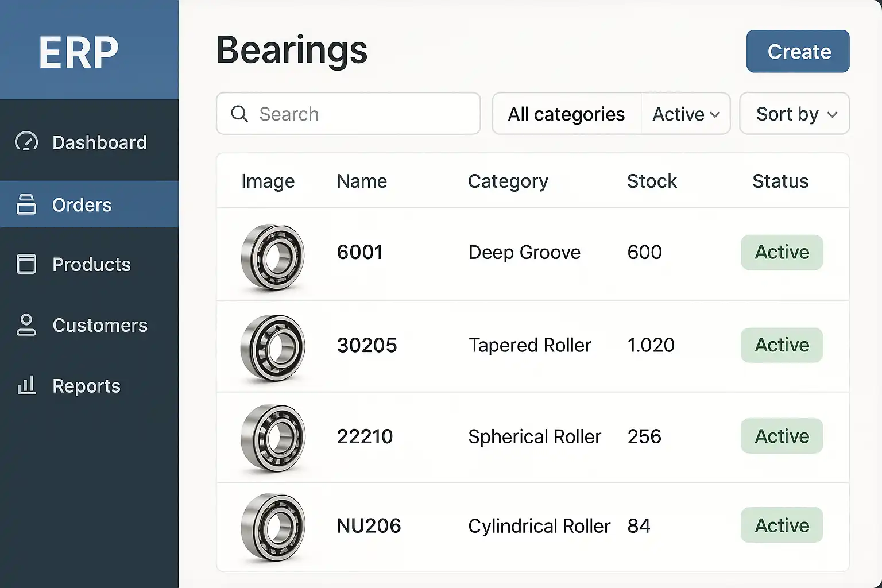Select the 22210 bearing thumbnail
Viewport: 882px width, 588px height.
[273, 438]
